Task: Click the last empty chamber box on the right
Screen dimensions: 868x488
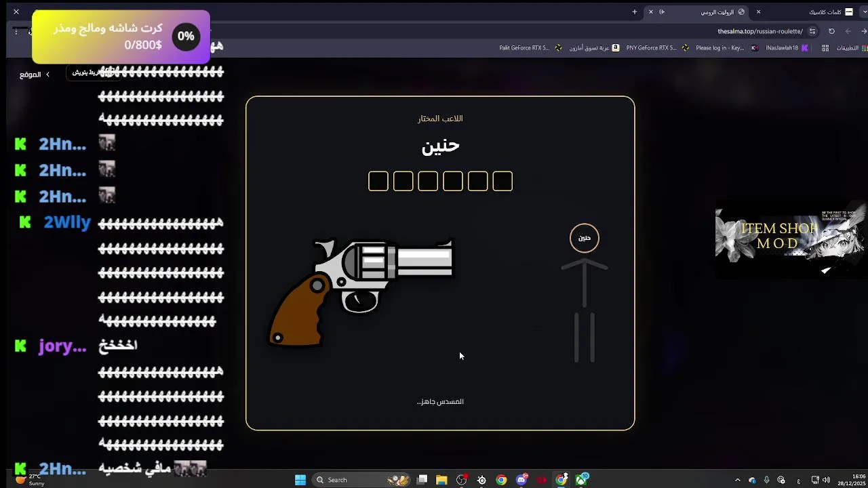Action: pos(502,181)
